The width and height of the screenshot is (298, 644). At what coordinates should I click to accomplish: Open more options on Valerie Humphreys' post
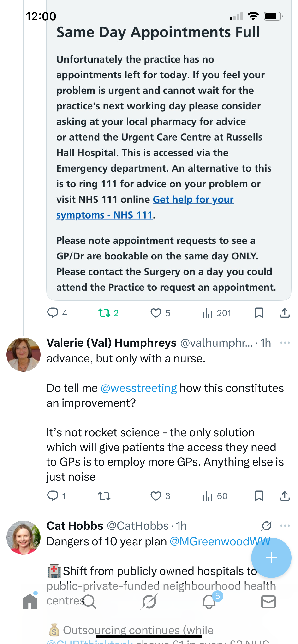point(285,343)
